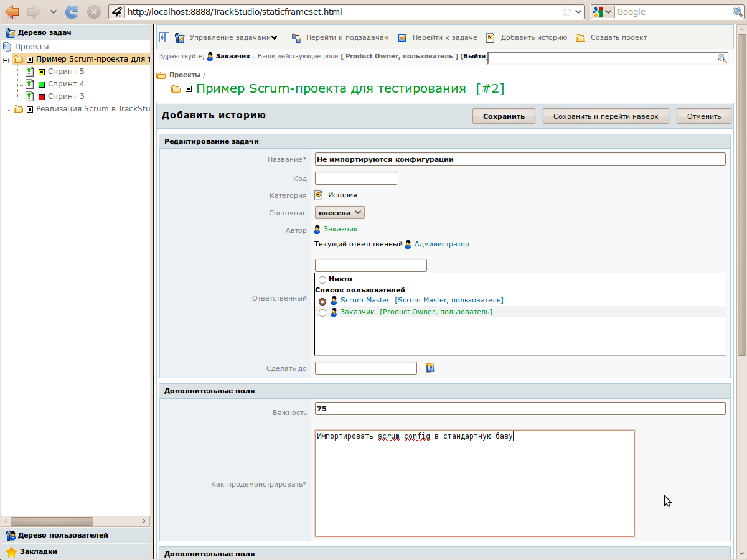Screen dimensions: 747x560
Task: Click the browser reload icon
Action: coord(72,12)
